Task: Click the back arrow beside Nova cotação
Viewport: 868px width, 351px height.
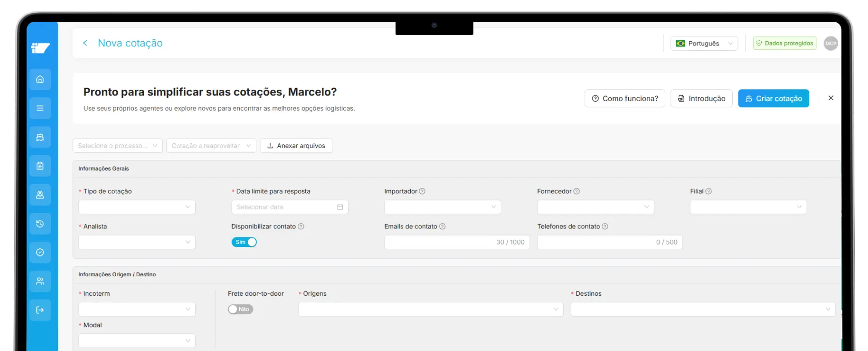Action: pyautogui.click(x=85, y=43)
